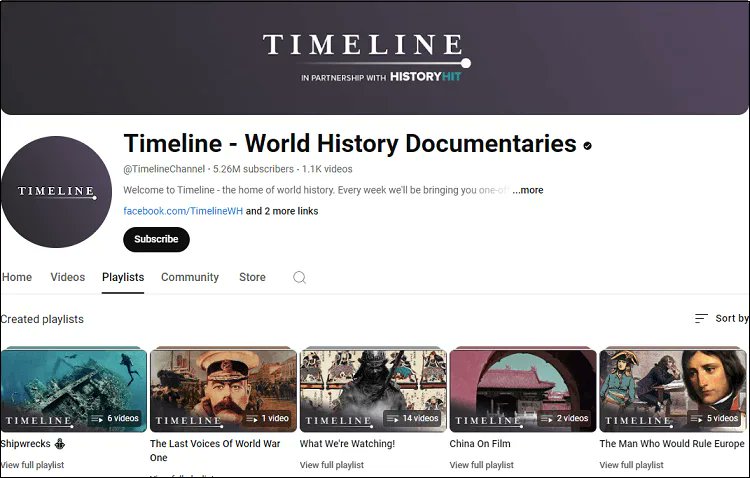The width and height of the screenshot is (750, 478).
Task: Open the Community tab
Action: 190,277
